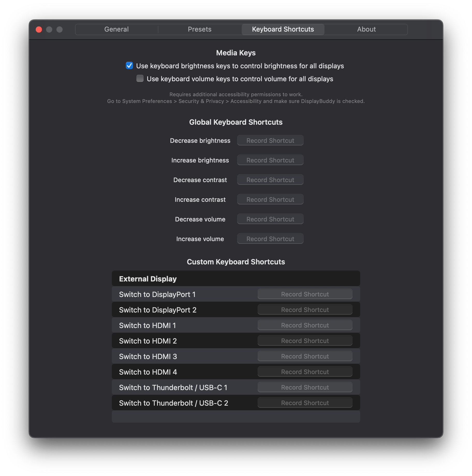Record shortcut for Switch to HDMI 4
Screen dimensions: 472x476
(305, 371)
